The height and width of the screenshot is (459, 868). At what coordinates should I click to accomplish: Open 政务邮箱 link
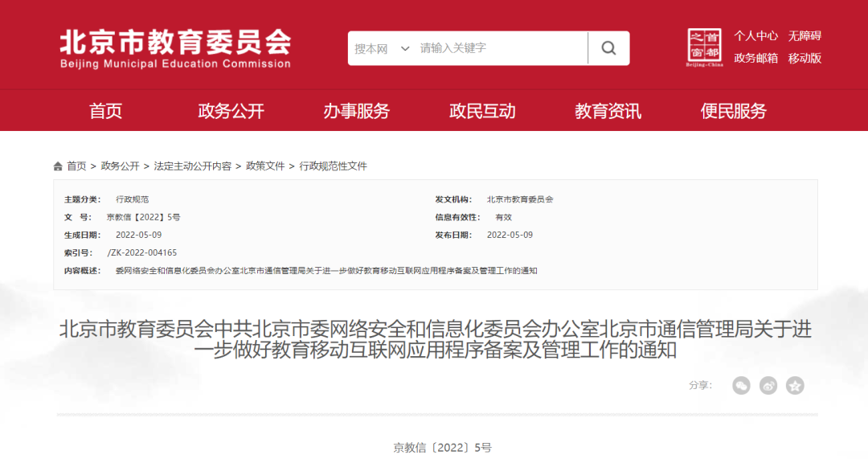(755, 58)
